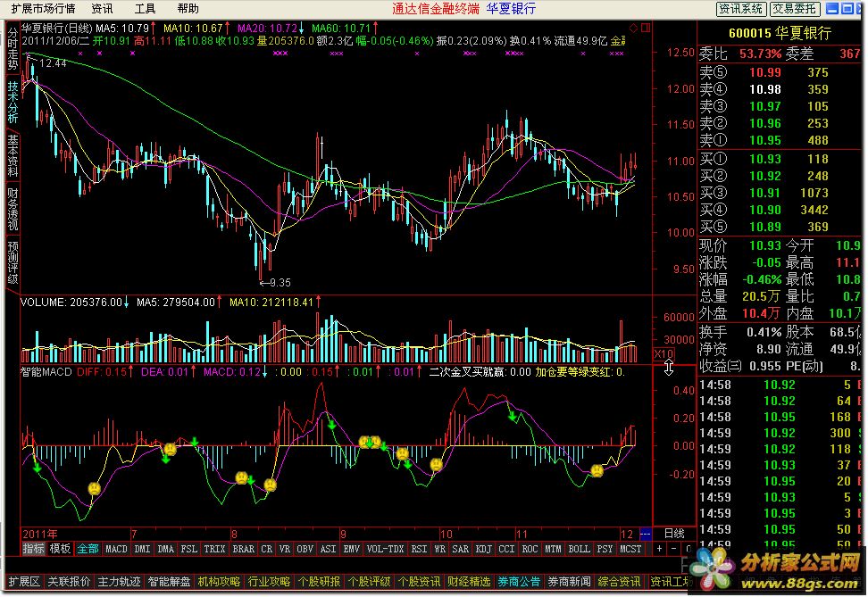Select the WR indicator tab
Image resolution: width=868 pixels, height=597 pixels.
(439, 549)
